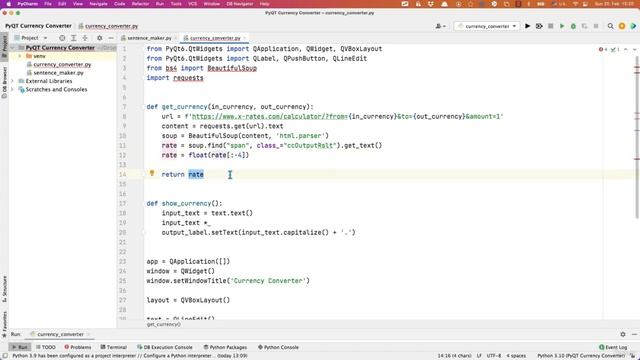Open the Run tool window button
This screenshot has height=360, width=640.
pos(20,347)
